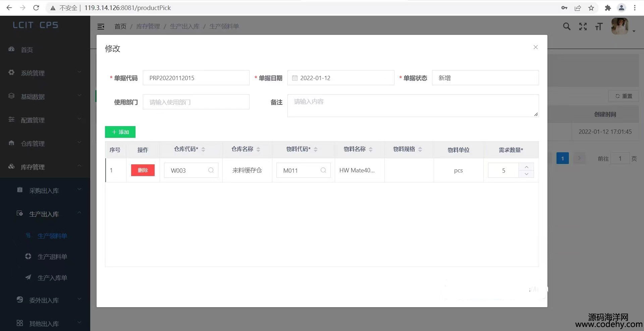Open browser extensions puzzle icon
644x331 pixels.
click(608, 8)
